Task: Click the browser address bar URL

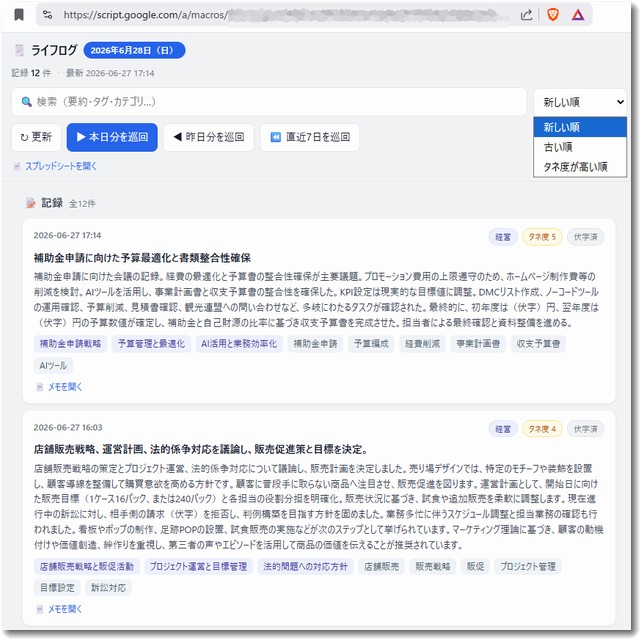Action: 286,15
